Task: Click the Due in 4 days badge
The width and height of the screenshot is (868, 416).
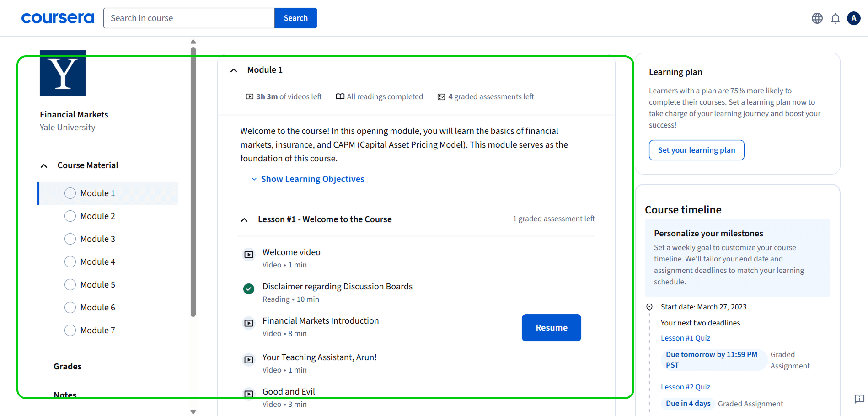Action: (x=688, y=404)
